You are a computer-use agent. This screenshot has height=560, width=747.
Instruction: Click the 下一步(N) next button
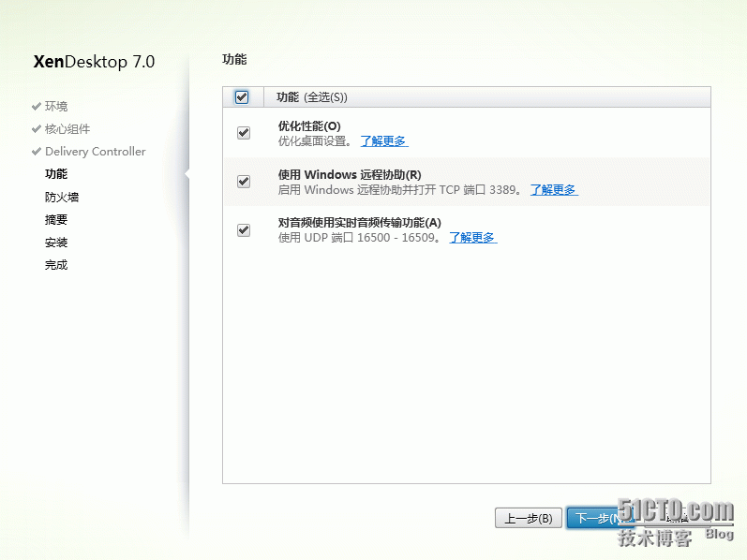tap(600, 518)
